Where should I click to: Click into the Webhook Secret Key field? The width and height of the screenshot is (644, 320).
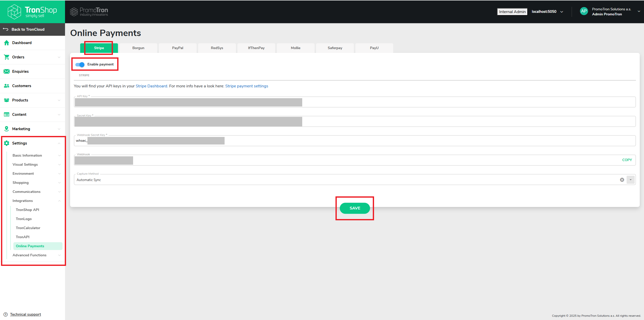point(355,141)
